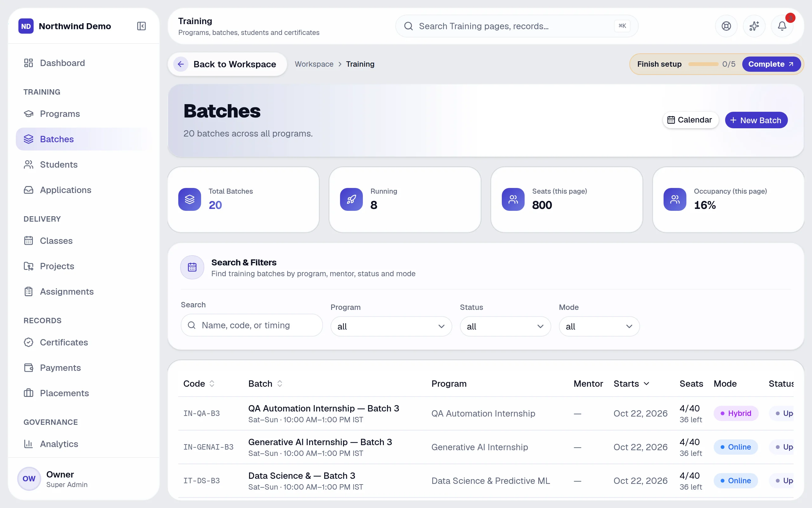Sort table by Code column
The height and width of the screenshot is (508, 812).
(x=199, y=383)
